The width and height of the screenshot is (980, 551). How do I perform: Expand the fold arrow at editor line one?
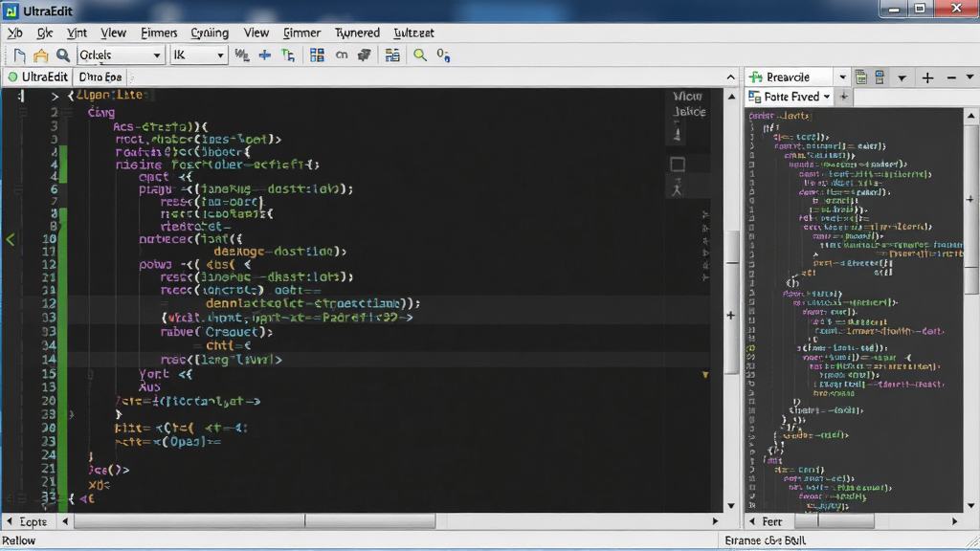55,97
